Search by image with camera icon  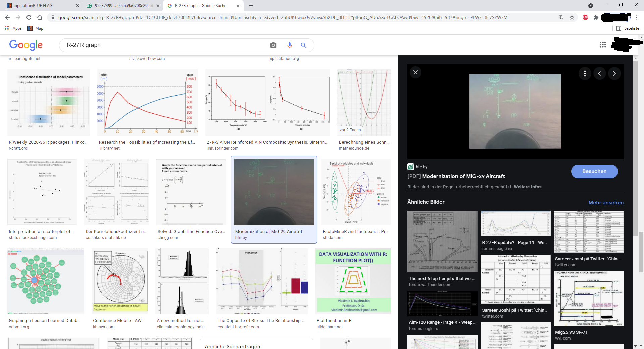coord(273,45)
